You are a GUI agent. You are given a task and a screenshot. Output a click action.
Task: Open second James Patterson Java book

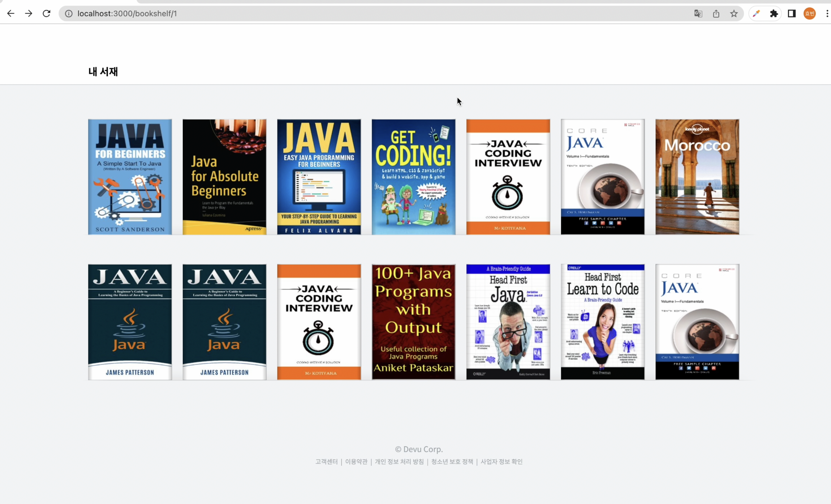224,322
